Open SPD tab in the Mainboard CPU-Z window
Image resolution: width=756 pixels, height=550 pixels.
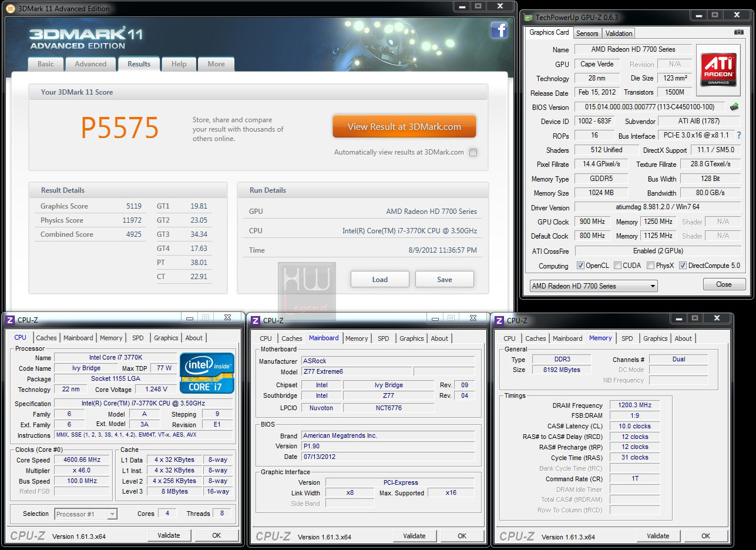(x=384, y=338)
